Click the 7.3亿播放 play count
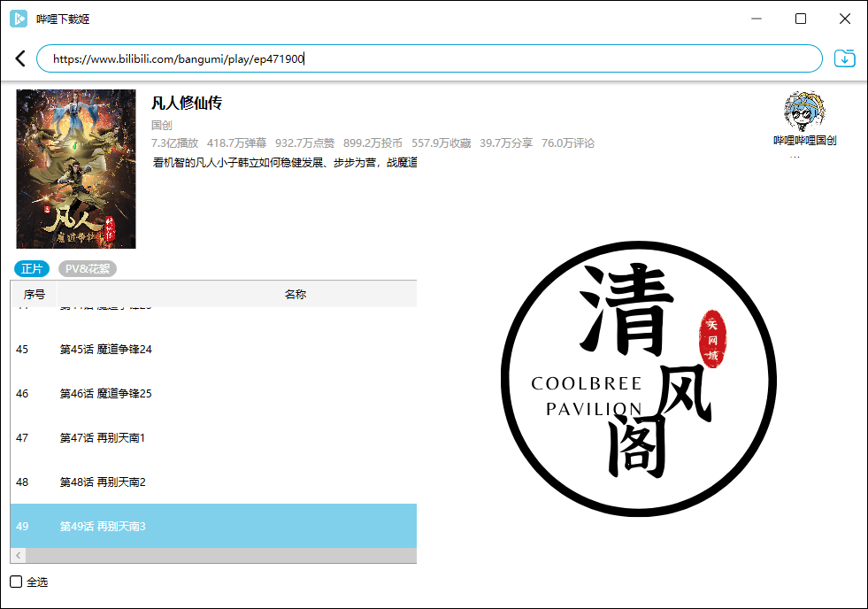 (174, 143)
